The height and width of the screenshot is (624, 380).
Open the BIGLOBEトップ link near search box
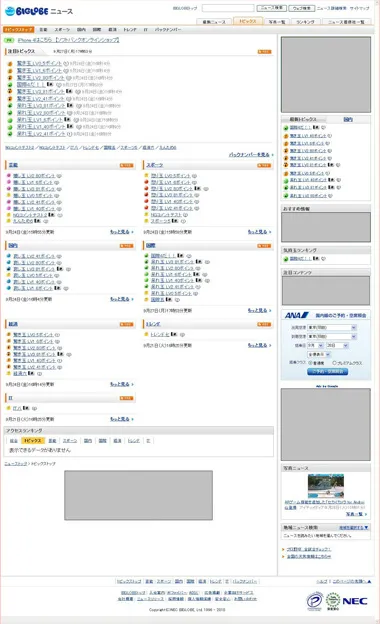coord(185,8)
